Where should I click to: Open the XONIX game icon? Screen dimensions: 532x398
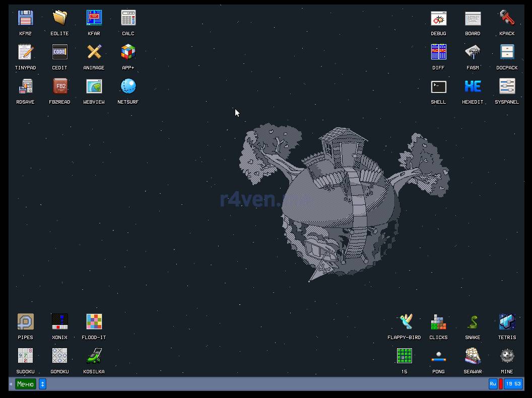pos(59,322)
